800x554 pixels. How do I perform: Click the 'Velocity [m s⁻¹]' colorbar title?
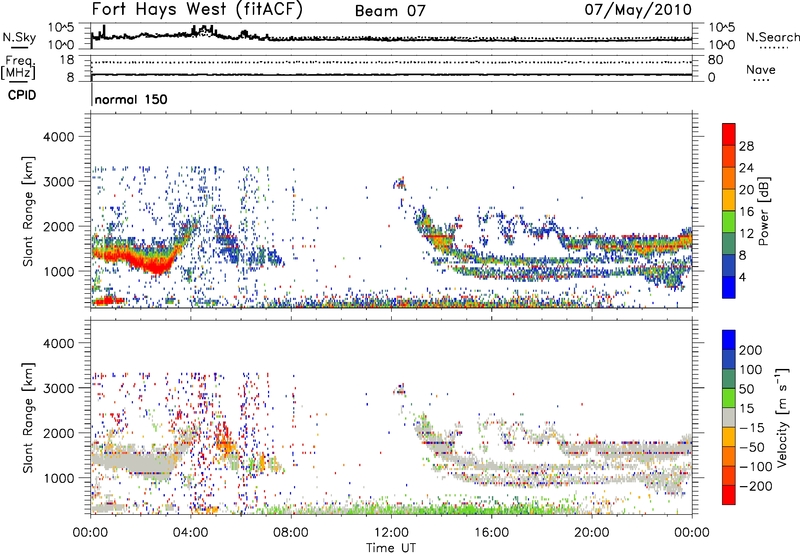pos(782,417)
